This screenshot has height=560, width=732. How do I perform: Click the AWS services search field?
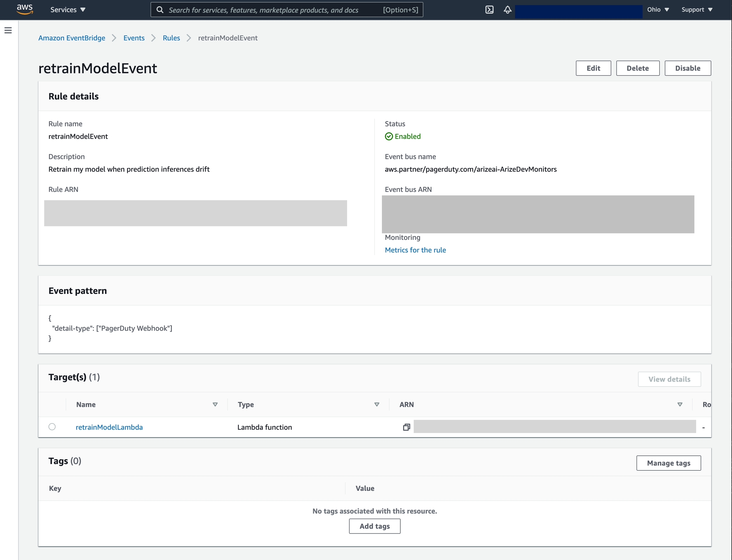click(273, 10)
